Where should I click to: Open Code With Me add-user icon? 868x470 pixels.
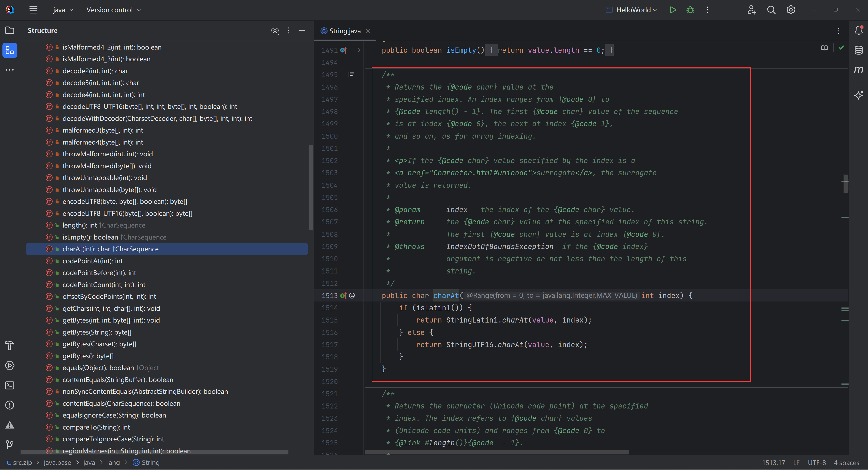[x=752, y=10]
